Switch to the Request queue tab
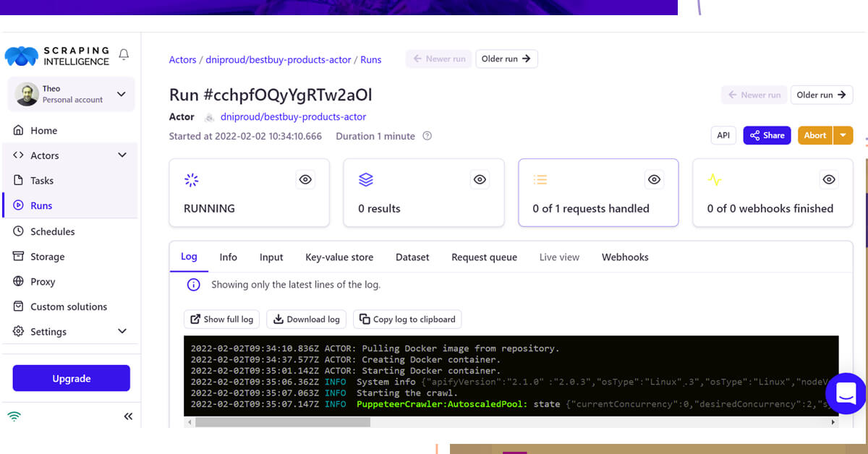Viewport: 868px width, 454px height. click(485, 257)
